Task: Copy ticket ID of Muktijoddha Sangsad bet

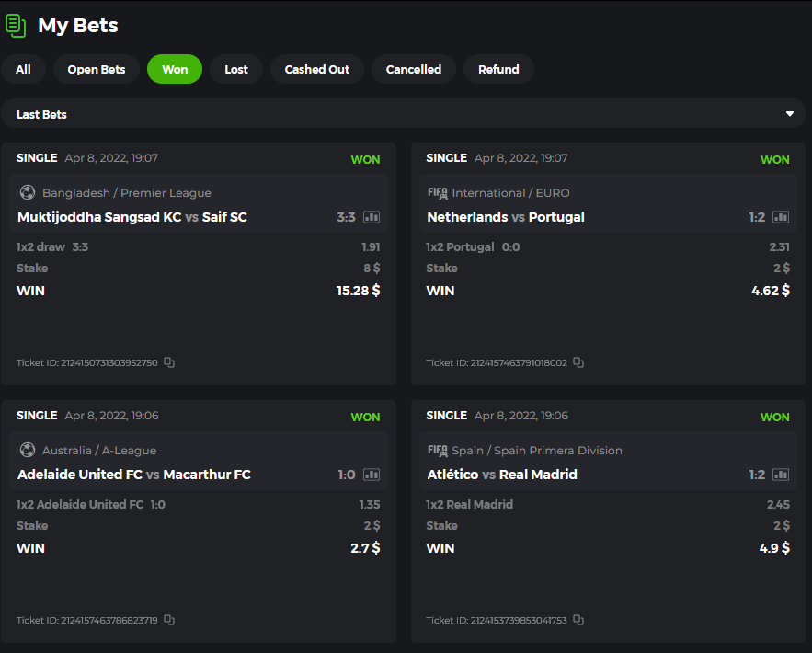Action: (169, 362)
